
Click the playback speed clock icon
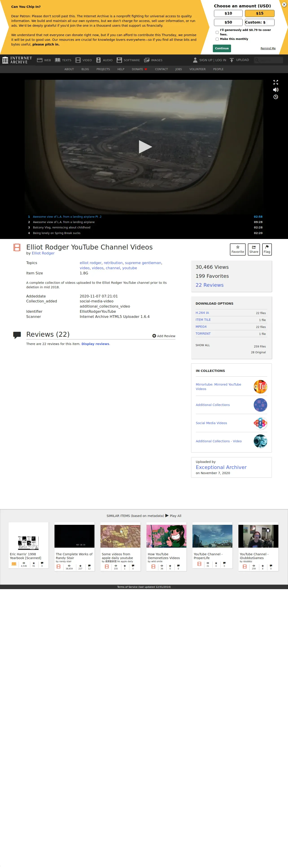(275, 97)
